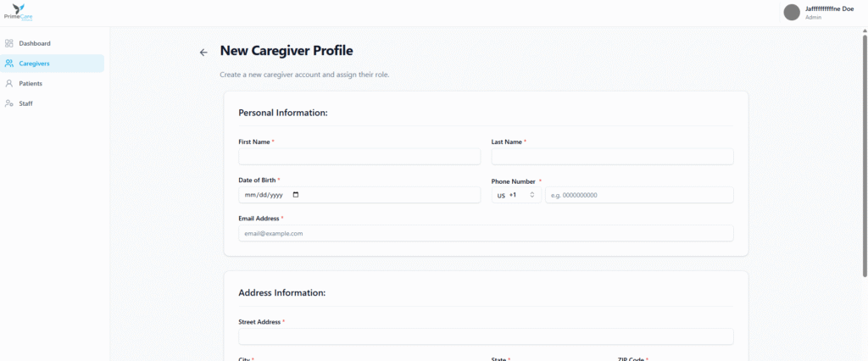Click the user avatar circle
The image size is (868, 361).
coord(792,12)
